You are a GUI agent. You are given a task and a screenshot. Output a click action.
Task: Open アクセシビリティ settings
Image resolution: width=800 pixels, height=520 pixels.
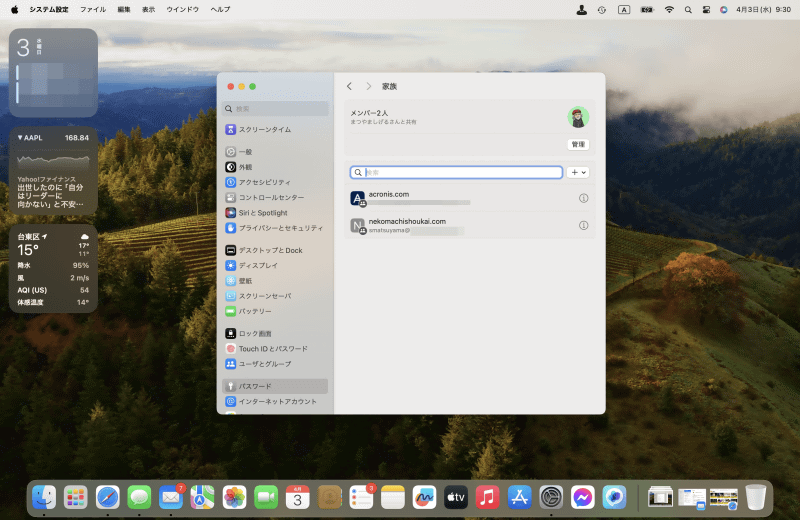[x=275, y=182]
